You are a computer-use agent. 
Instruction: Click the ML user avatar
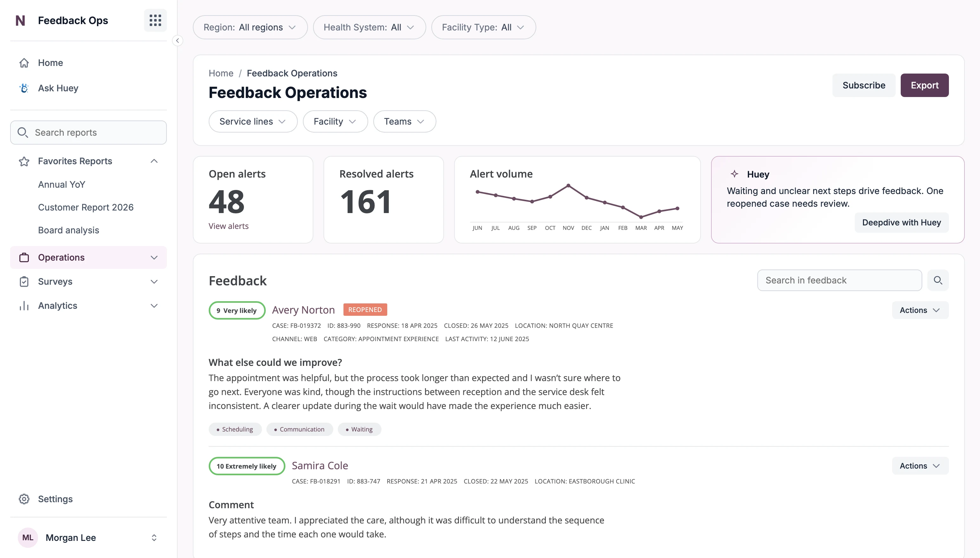pos(28,538)
